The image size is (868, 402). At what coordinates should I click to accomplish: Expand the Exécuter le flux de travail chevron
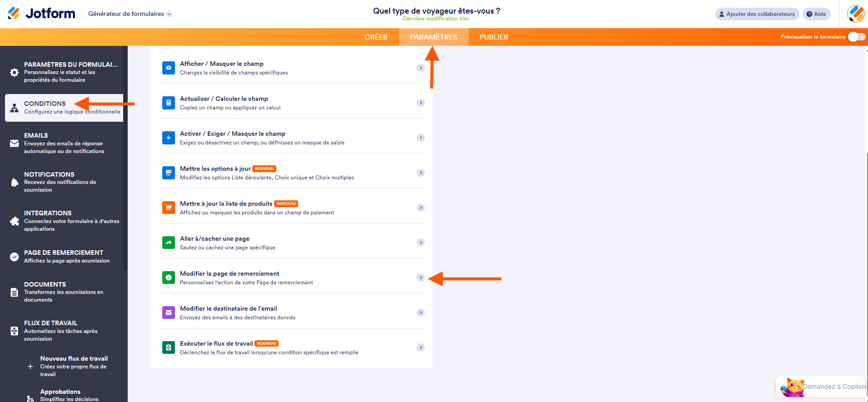point(421,347)
